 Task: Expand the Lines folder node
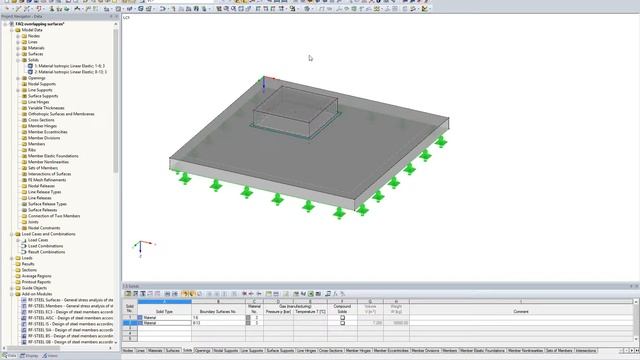pyautogui.click(x=18, y=42)
